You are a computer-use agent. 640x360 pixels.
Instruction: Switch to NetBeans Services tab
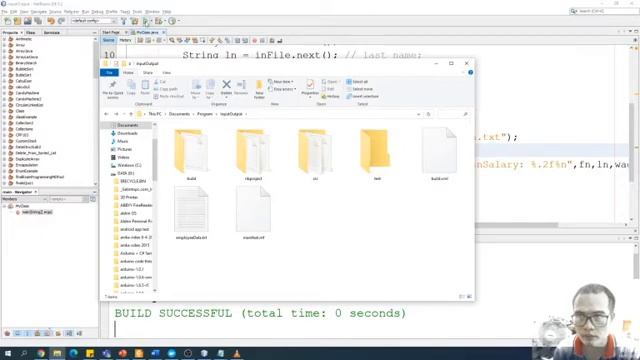click(52, 33)
